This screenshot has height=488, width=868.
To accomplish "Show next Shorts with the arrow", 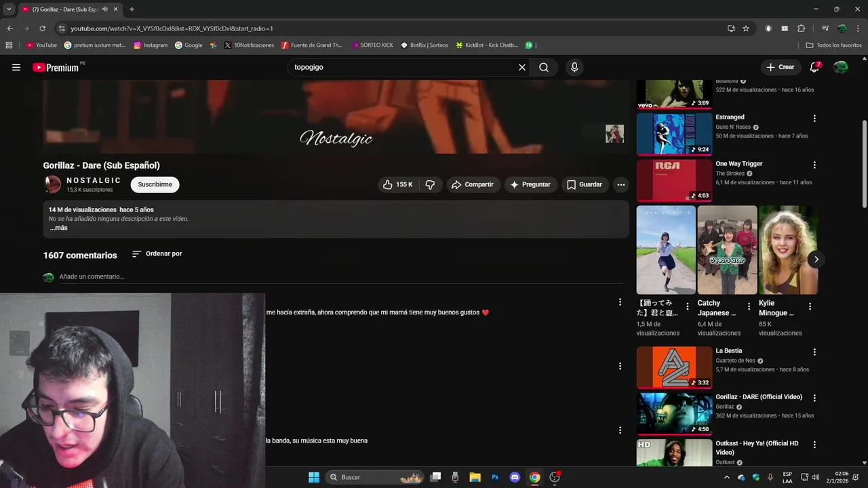I will (816, 259).
